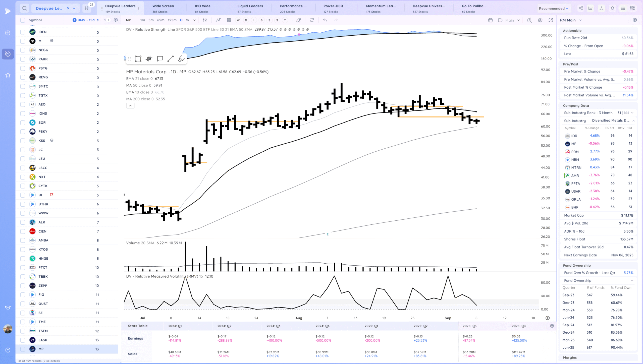Switch to the Momentum Lea... tab
Viewport: 643px width, 364px height.
pyautogui.click(x=381, y=8)
